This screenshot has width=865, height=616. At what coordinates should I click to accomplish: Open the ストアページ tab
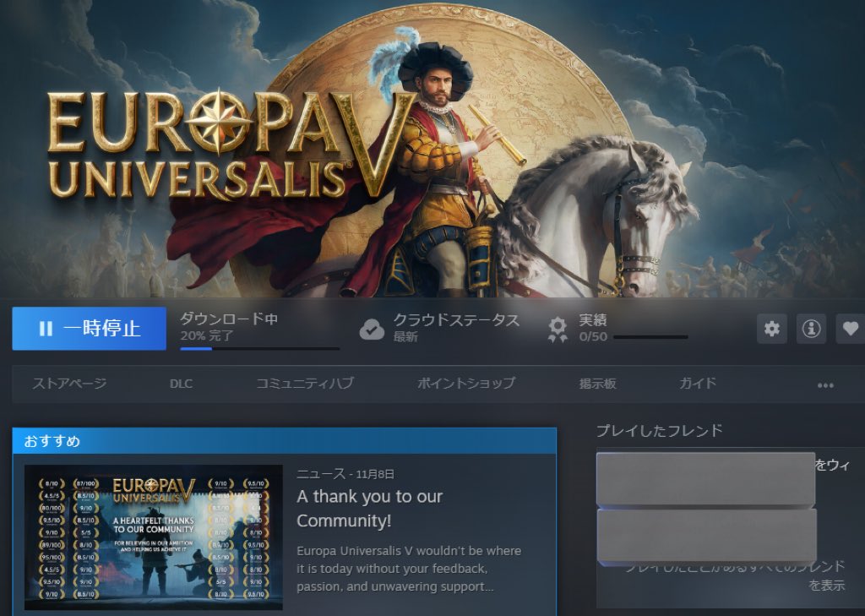pos(69,383)
